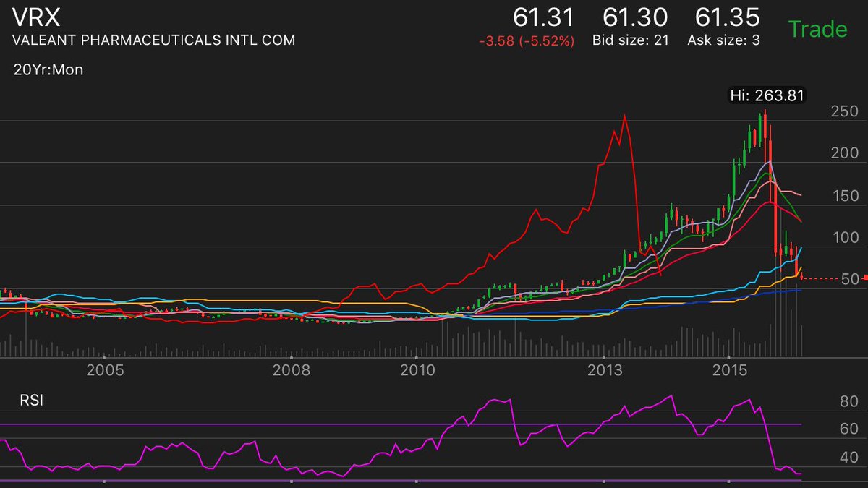The height and width of the screenshot is (488, 868).
Task: Tap the 2008 date axis label
Action: 292,371
